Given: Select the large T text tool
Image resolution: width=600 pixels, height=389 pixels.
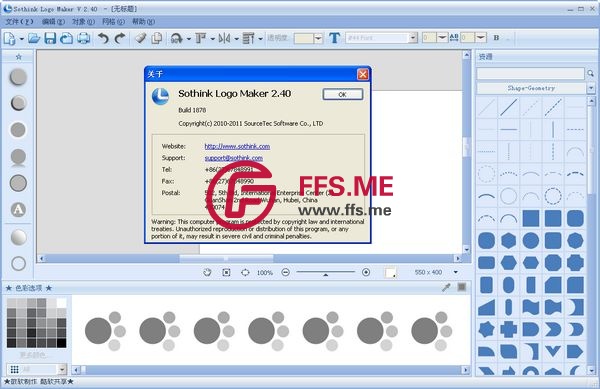Looking at the screenshot, I should pos(334,38).
